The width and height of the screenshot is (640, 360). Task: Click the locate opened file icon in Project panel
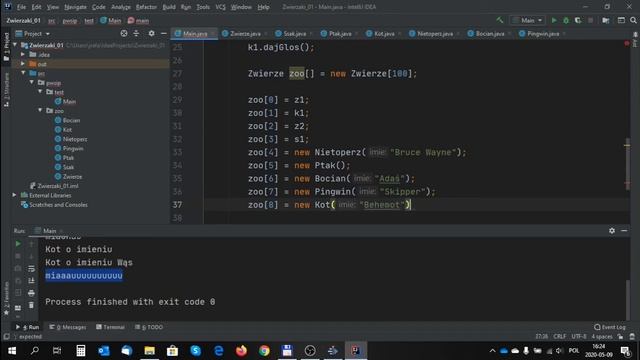(x=124, y=33)
